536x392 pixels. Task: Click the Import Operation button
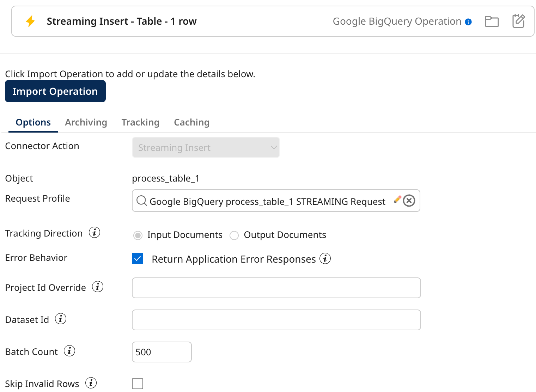tap(55, 91)
